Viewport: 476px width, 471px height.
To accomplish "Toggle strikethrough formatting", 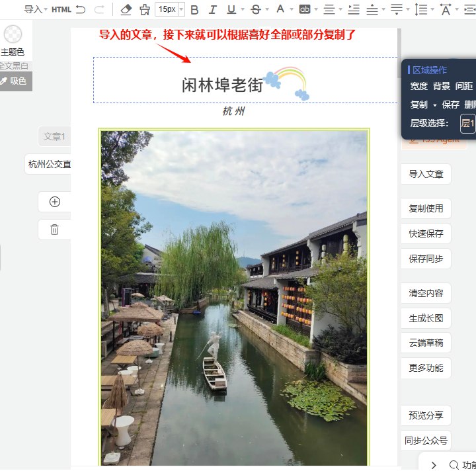I will (256, 10).
